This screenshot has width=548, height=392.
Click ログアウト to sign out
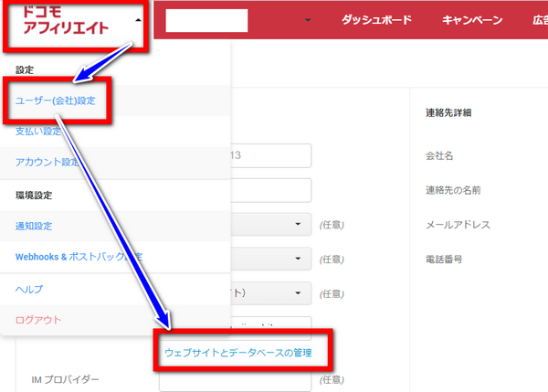[38, 320]
